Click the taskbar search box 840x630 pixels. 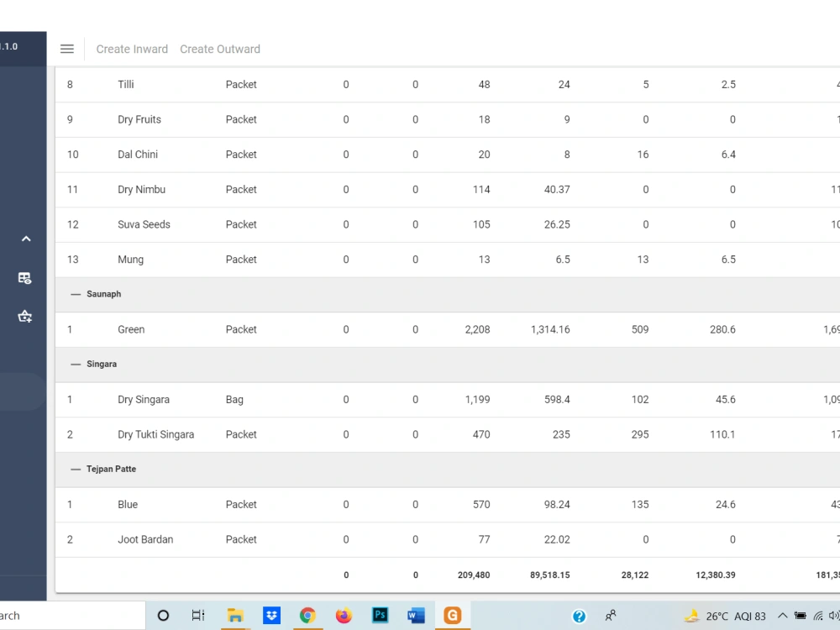(72, 616)
